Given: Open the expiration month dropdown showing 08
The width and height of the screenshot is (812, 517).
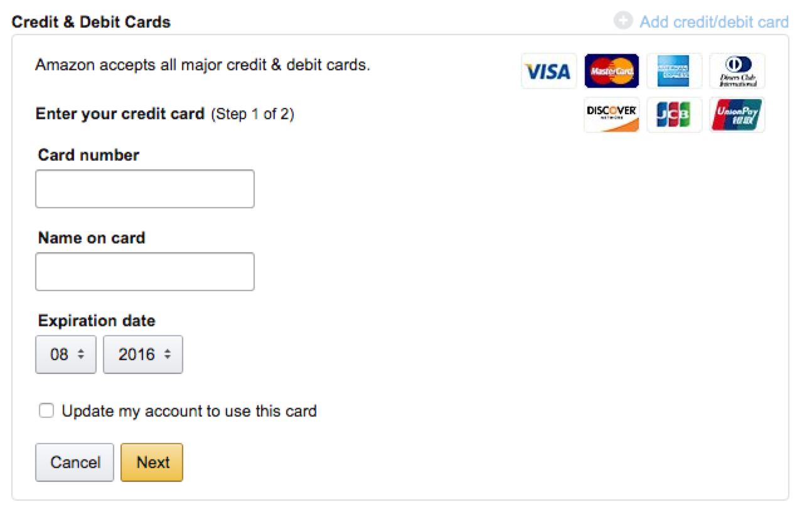Looking at the screenshot, I should tap(66, 354).
